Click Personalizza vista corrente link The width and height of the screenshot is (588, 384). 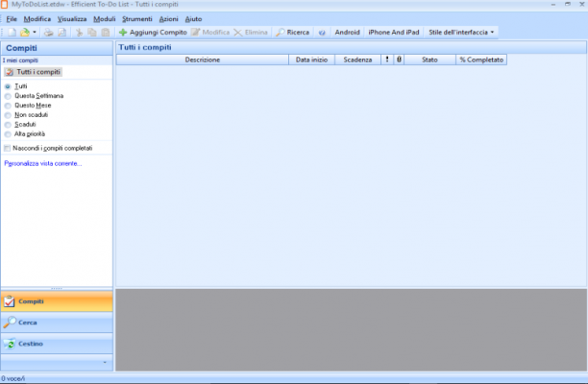(42, 164)
